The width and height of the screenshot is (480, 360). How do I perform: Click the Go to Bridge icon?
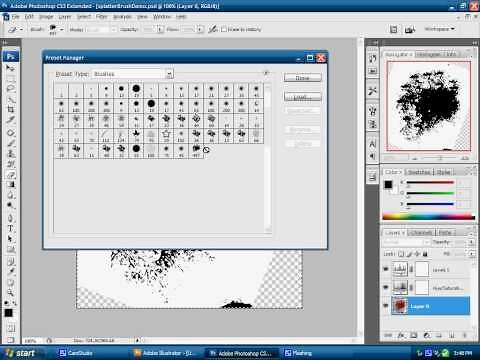tap(410, 30)
